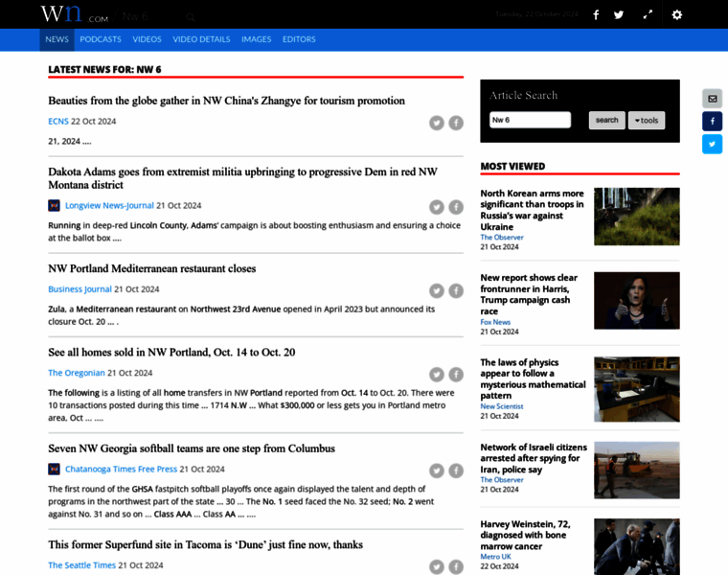Viewport: 728px width, 575px height.
Task: Select the Images tab
Action: (256, 39)
